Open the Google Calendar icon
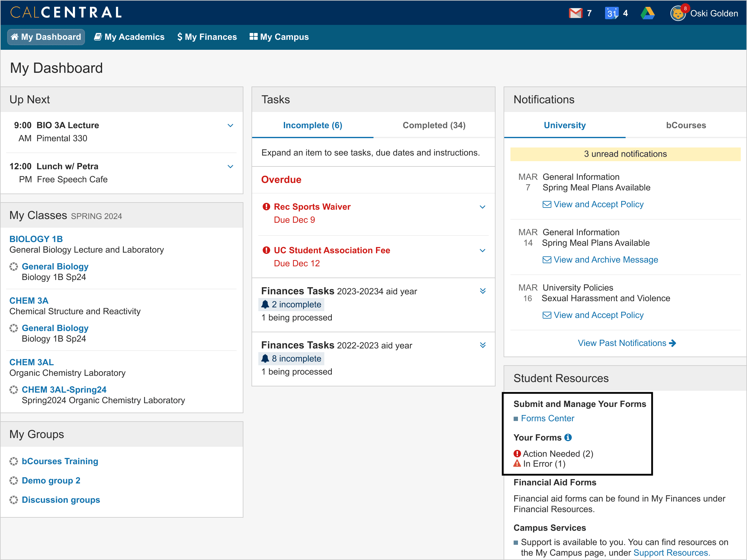Viewport: 747px width, 560px height. (x=612, y=13)
